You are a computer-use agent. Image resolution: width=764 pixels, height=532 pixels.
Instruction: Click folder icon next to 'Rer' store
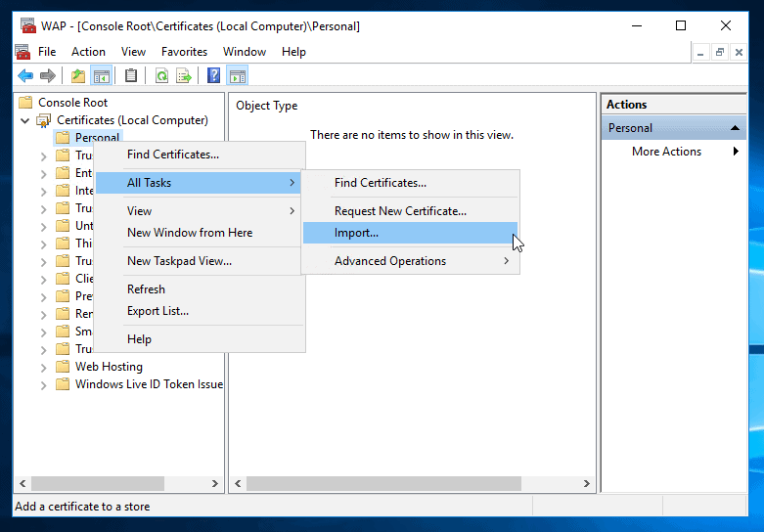click(63, 314)
